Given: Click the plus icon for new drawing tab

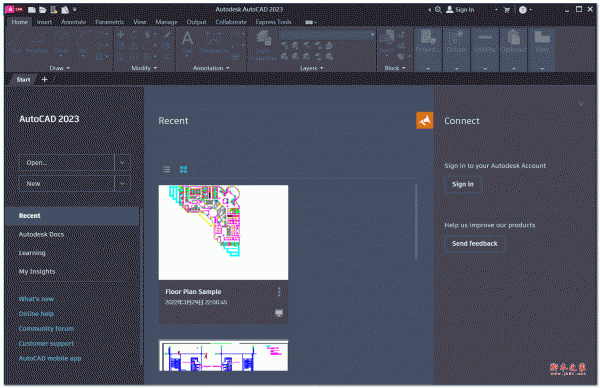Looking at the screenshot, I should tap(44, 79).
